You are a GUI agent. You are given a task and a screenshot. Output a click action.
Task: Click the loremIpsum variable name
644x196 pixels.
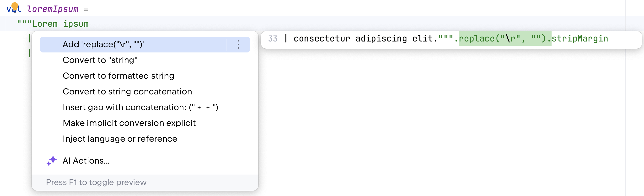coord(53,9)
